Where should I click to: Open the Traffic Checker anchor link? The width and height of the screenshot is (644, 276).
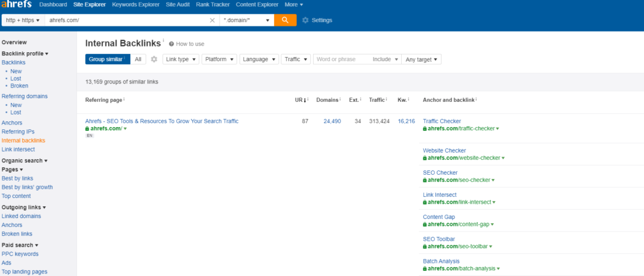tap(442, 121)
